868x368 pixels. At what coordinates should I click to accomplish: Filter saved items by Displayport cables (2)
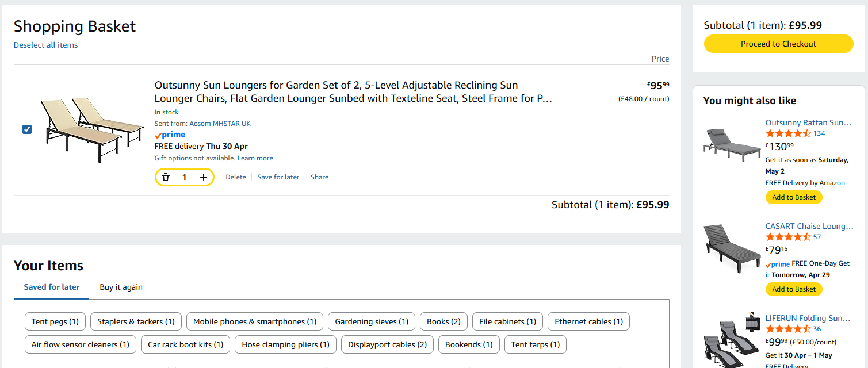click(x=387, y=344)
